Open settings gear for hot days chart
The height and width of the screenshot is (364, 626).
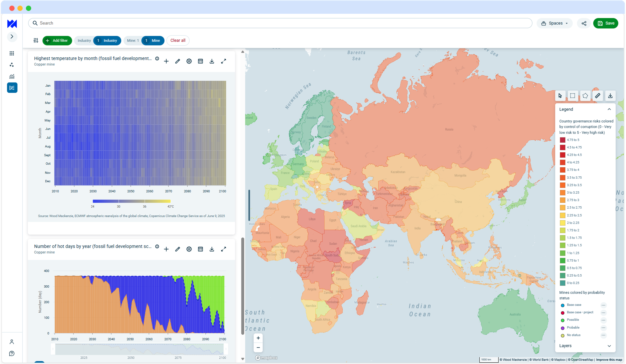pyautogui.click(x=189, y=249)
